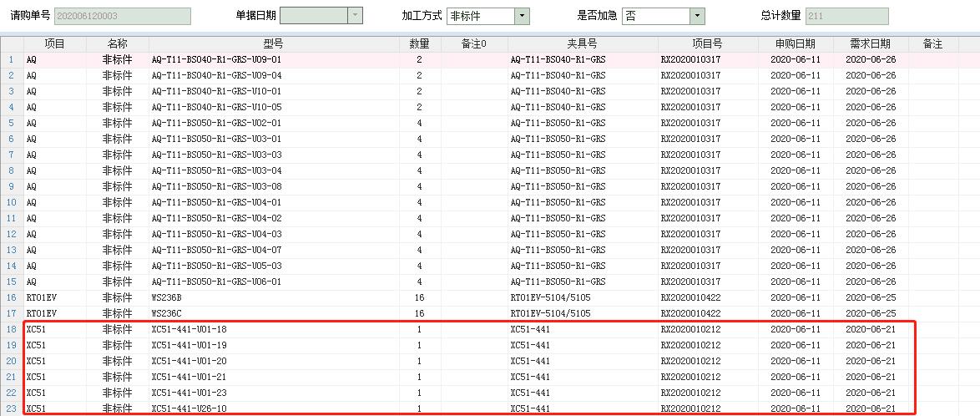Sort by the 数量 column header
980x416 pixels.
(419, 44)
